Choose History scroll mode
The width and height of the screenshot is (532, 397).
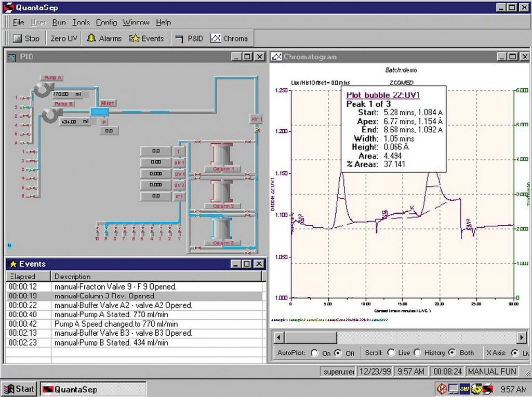[417, 353]
